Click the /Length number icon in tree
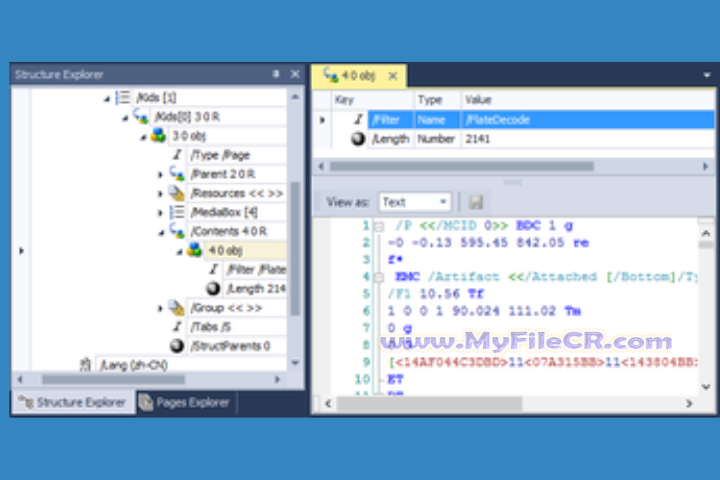Viewport: 720px width, 480px height. tap(213, 288)
